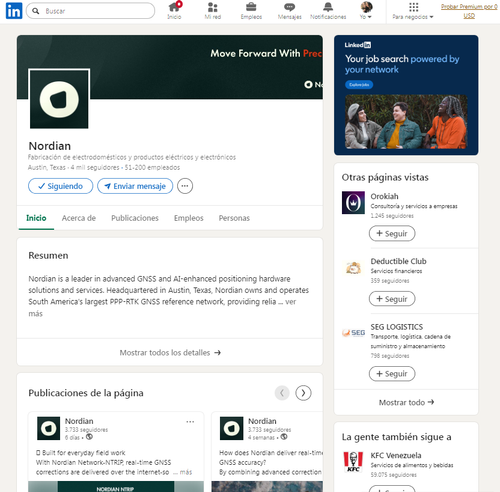Viewport: 500px width, 492px height.
Task: Open Notificaciones bell icon
Action: (328, 11)
